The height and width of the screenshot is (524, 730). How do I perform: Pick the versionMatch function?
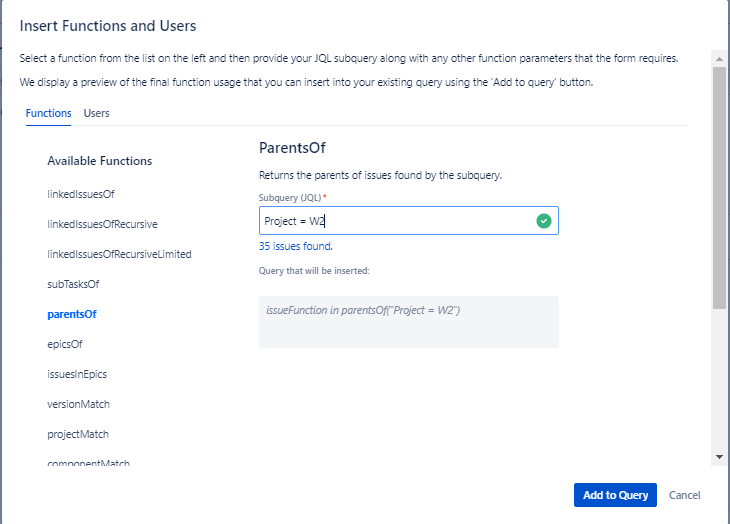pos(78,404)
